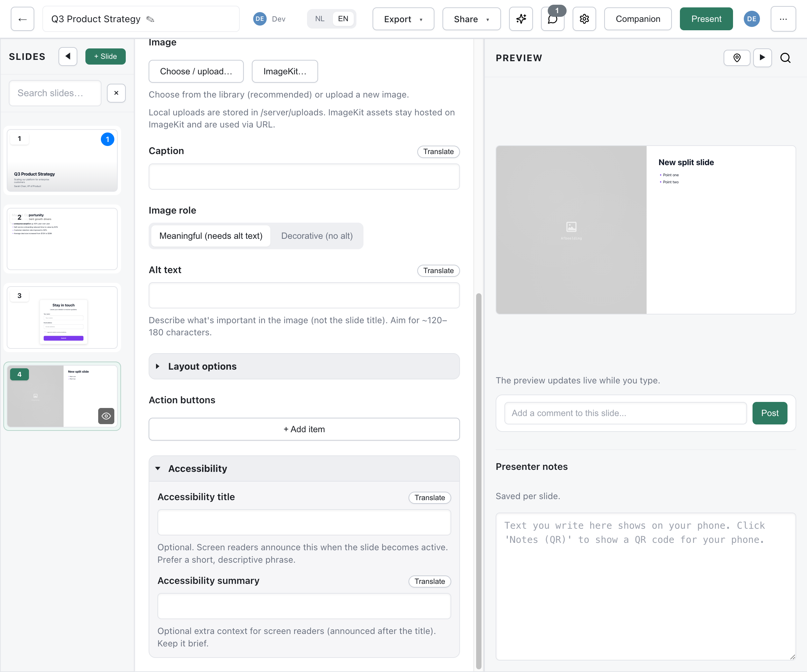
Task: Click the blue comment badge on slide 1
Action: (x=107, y=139)
